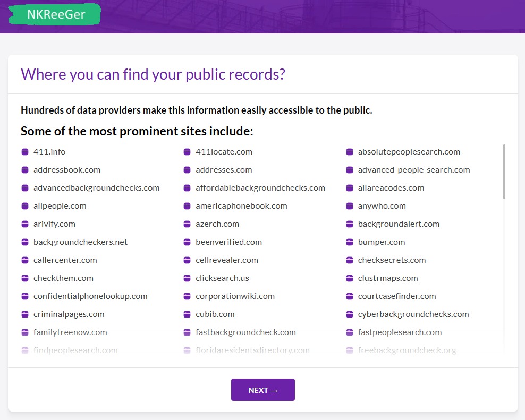Click the icon next to checksecrets.com
Image resolution: width=525 pixels, height=420 pixels.
point(350,260)
